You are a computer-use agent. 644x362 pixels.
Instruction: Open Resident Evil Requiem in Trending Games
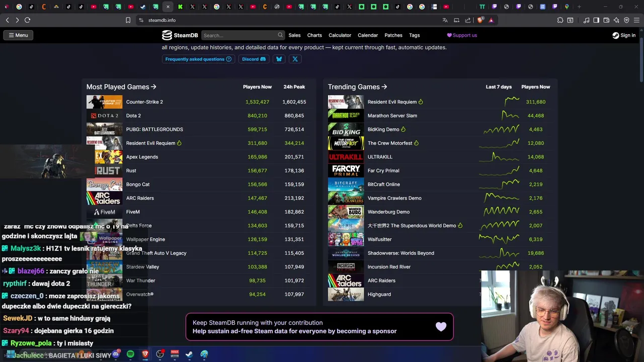(392, 102)
